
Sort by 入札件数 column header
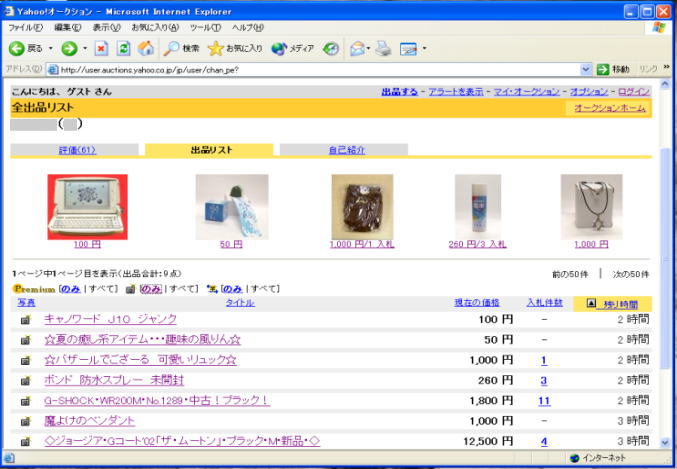point(544,303)
